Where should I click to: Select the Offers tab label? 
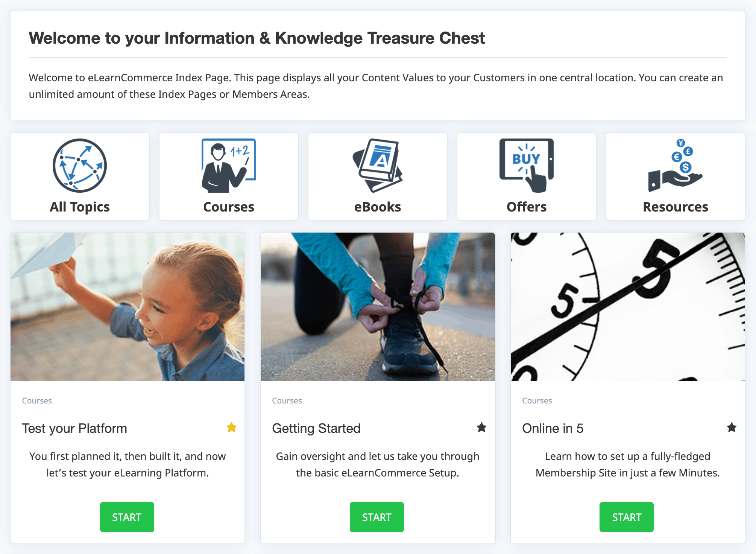527,207
